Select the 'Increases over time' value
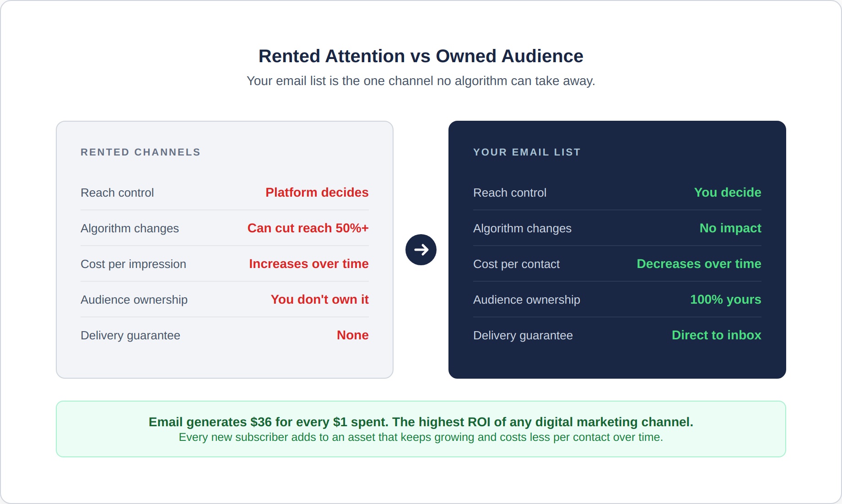Image resolution: width=842 pixels, height=504 pixels. (x=308, y=264)
